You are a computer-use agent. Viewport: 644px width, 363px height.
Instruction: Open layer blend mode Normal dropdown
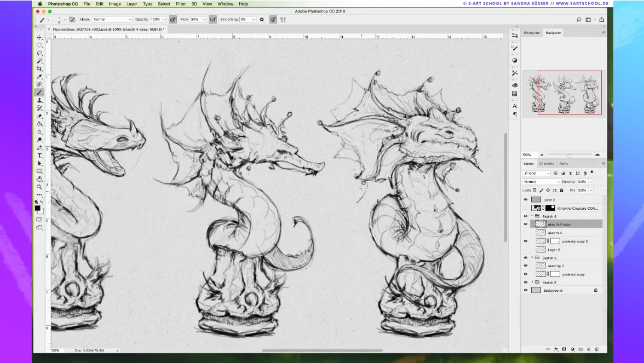point(541,182)
